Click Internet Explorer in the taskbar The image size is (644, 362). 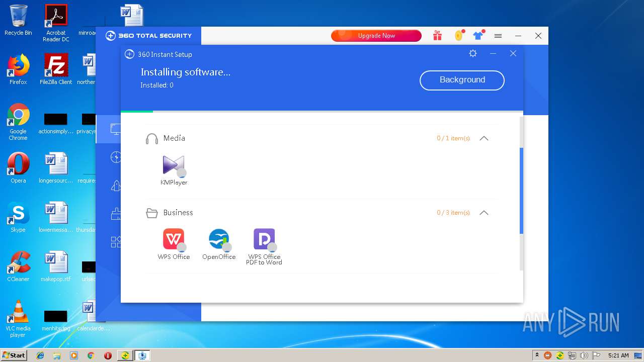(40, 355)
